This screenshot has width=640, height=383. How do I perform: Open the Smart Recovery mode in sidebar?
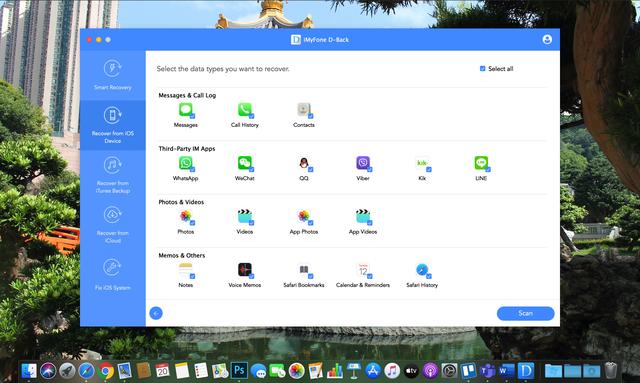pos(113,75)
